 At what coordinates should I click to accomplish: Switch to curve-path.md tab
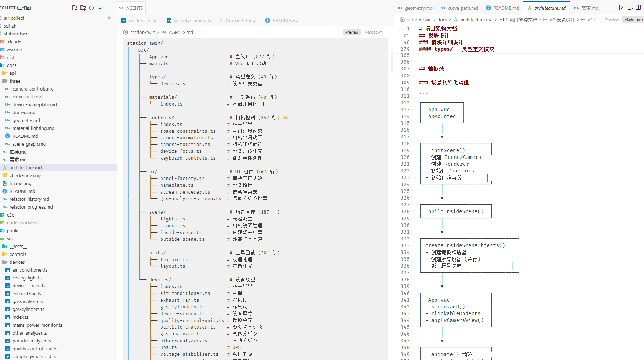pos(459,8)
